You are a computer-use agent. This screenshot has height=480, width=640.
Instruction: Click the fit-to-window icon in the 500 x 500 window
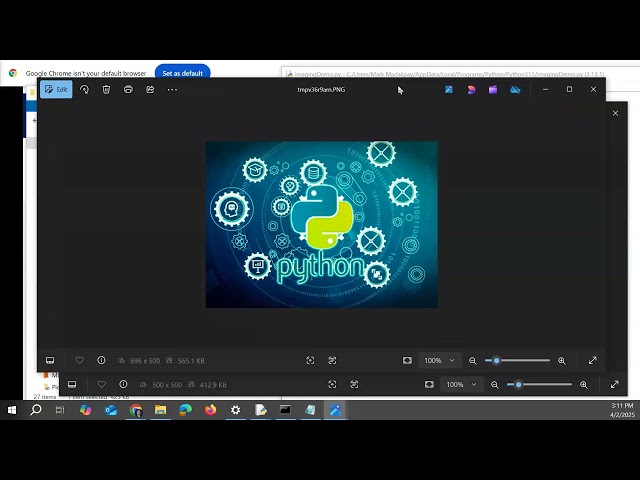point(429,384)
